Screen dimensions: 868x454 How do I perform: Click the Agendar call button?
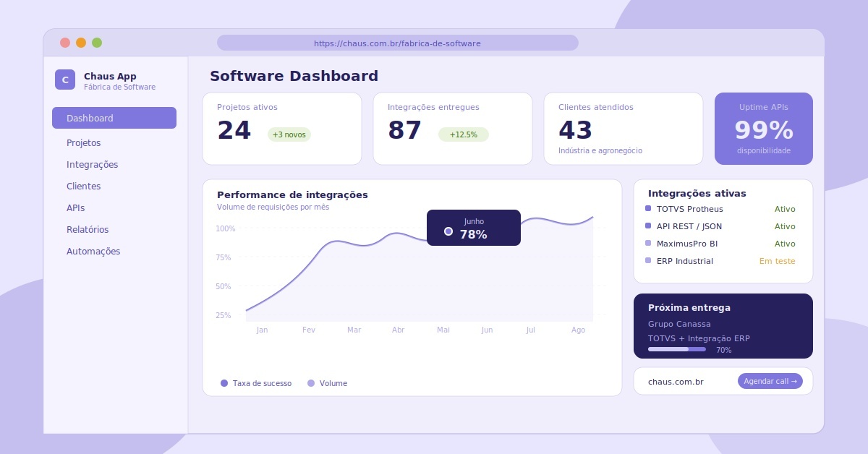coord(770,381)
